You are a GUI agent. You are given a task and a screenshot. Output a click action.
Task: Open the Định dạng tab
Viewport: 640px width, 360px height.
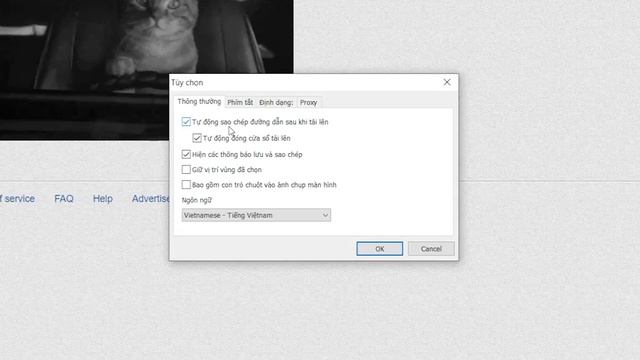[x=276, y=102]
